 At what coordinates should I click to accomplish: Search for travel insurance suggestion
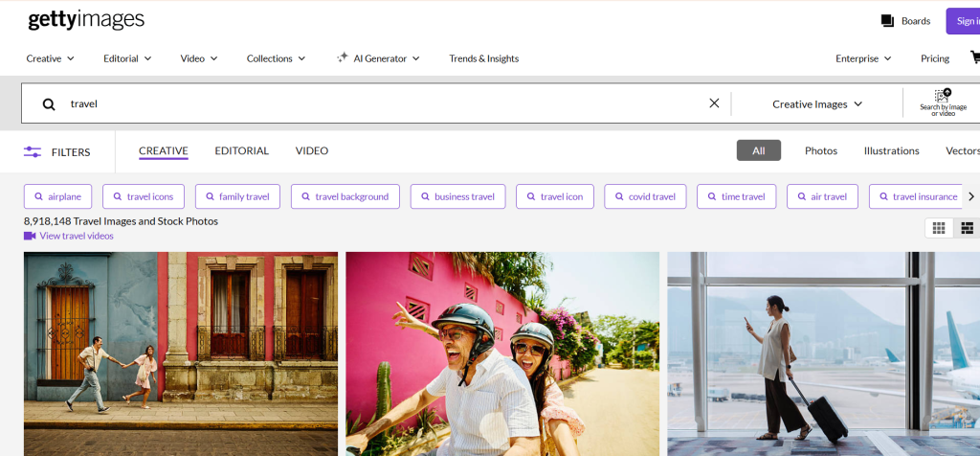[x=916, y=196]
